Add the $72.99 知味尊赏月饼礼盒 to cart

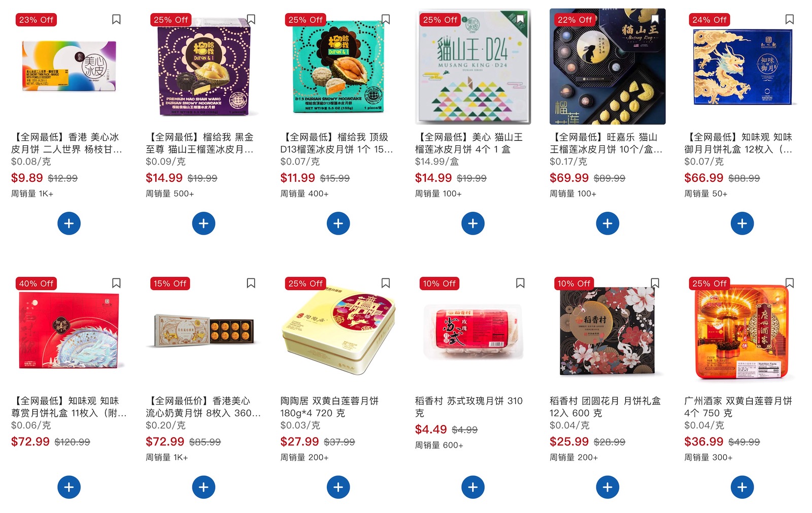(x=69, y=487)
